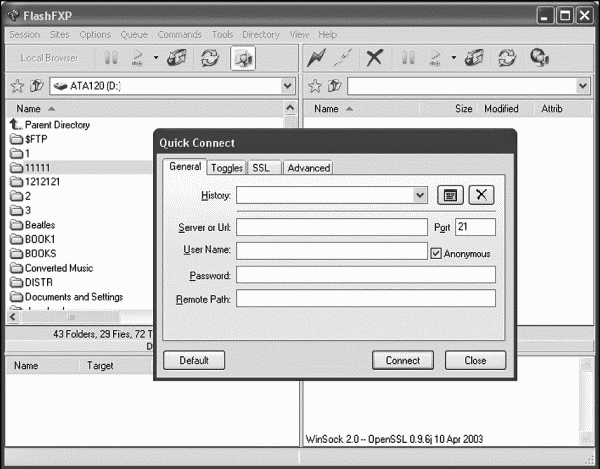Image resolution: width=600 pixels, height=469 pixels.
Task: Click the Server or Url input field
Action: point(331,228)
